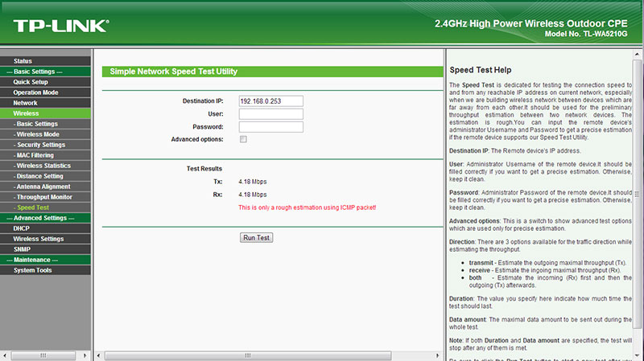The height and width of the screenshot is (361, 644).
Task: Open the MAC Filtering page
Action: pyautogui.click(x=35, y=155)
